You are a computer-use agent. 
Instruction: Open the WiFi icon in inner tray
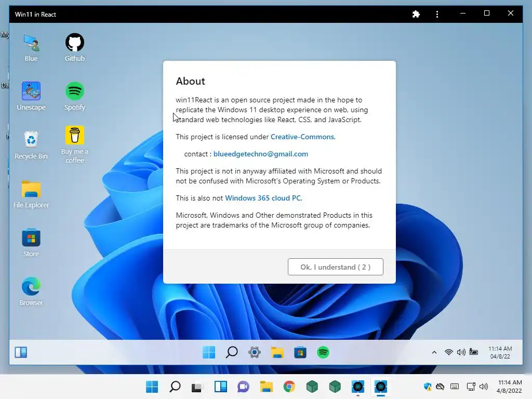coord(448,352)
